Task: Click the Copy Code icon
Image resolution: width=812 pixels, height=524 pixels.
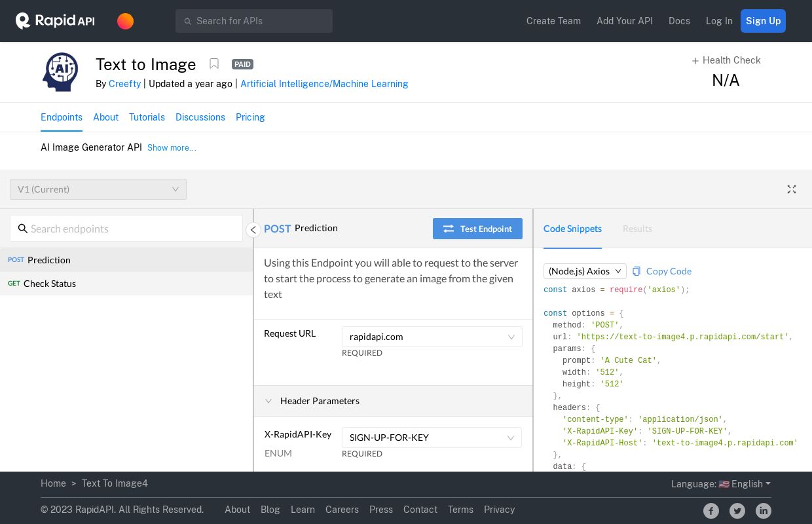Action: click(637, 271)
